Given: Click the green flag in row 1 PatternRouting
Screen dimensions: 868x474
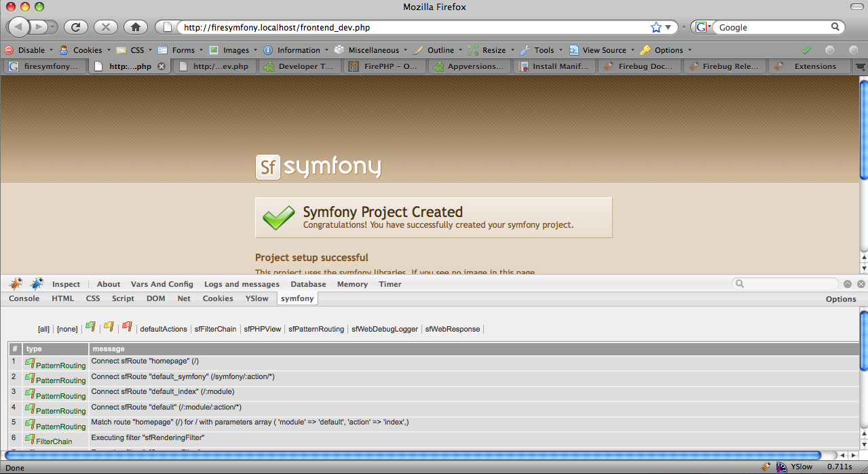Looking at the screenshot, I should click(30, 363).
